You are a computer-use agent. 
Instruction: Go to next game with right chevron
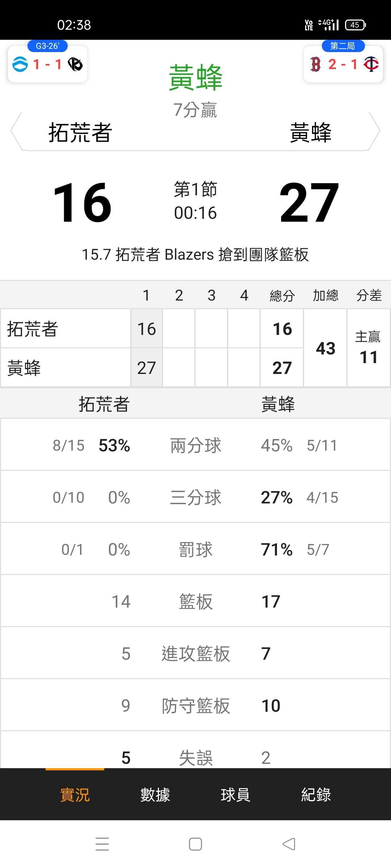374,131
